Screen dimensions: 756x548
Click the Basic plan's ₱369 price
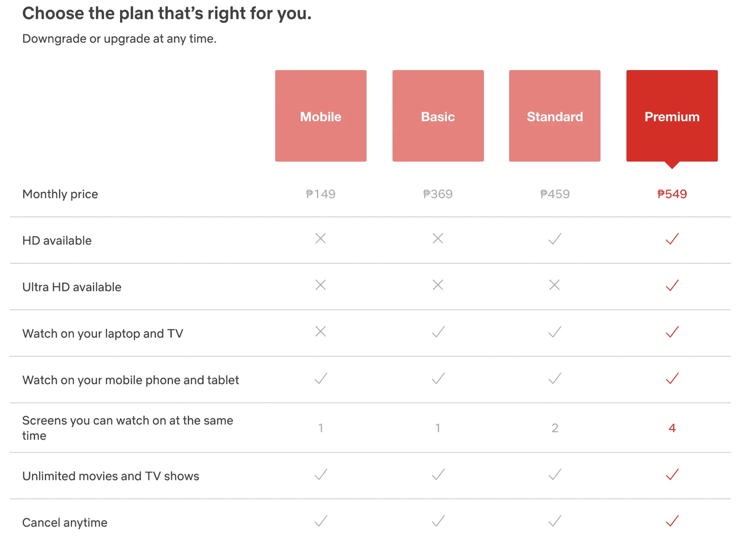coord(438,194)
